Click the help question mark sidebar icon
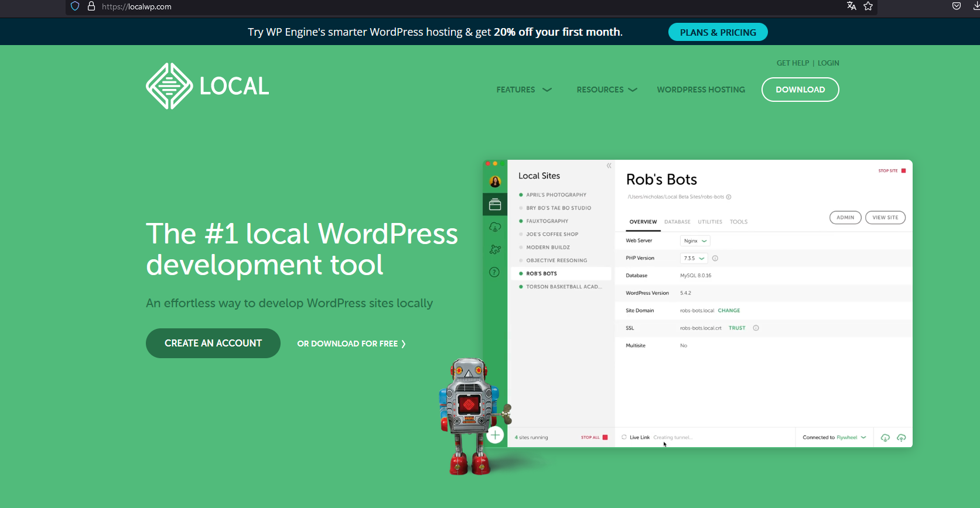The width and height of the screenshot is (980, 508). pyautogui.click(x=494, y=272)
